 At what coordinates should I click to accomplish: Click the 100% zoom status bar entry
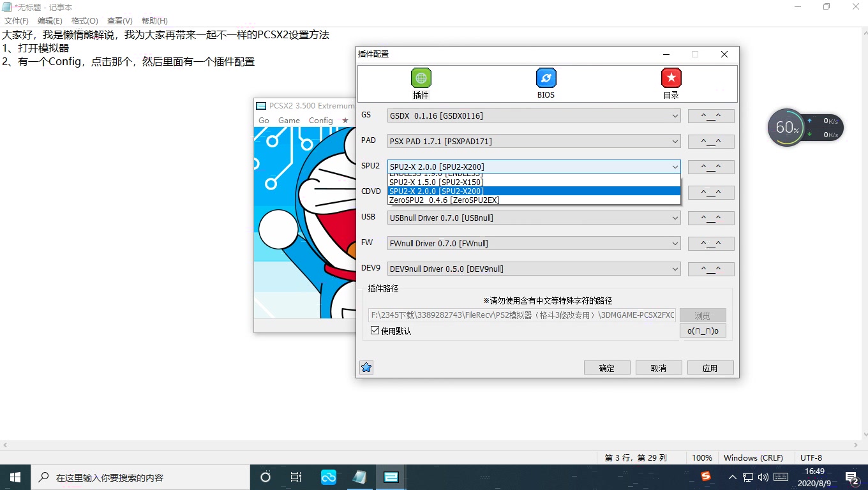(x=702, y=458)
